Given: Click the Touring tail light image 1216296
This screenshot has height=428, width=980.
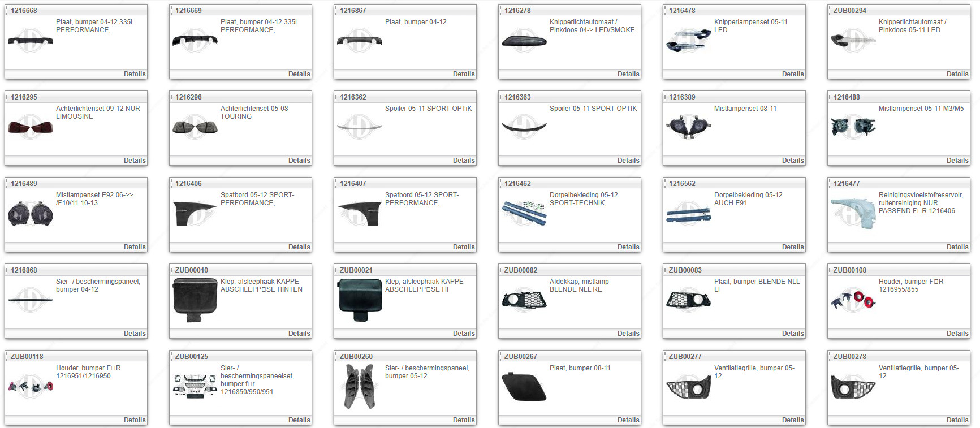Looking at the screenshot, I should [x=195, y=127].
